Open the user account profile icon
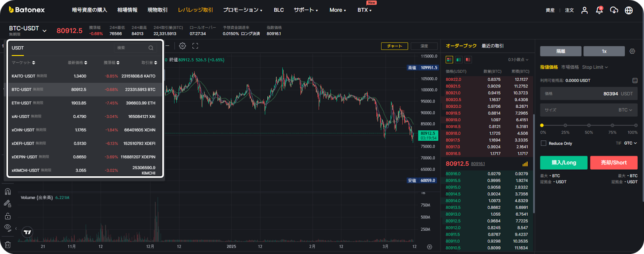This screenshot has width=644, height=254. [x=584, y=10]
